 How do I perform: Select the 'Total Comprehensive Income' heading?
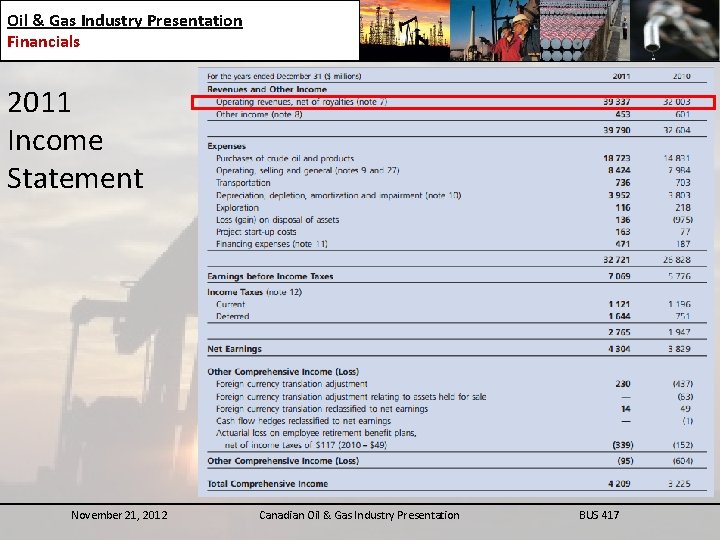click(268, 484)
